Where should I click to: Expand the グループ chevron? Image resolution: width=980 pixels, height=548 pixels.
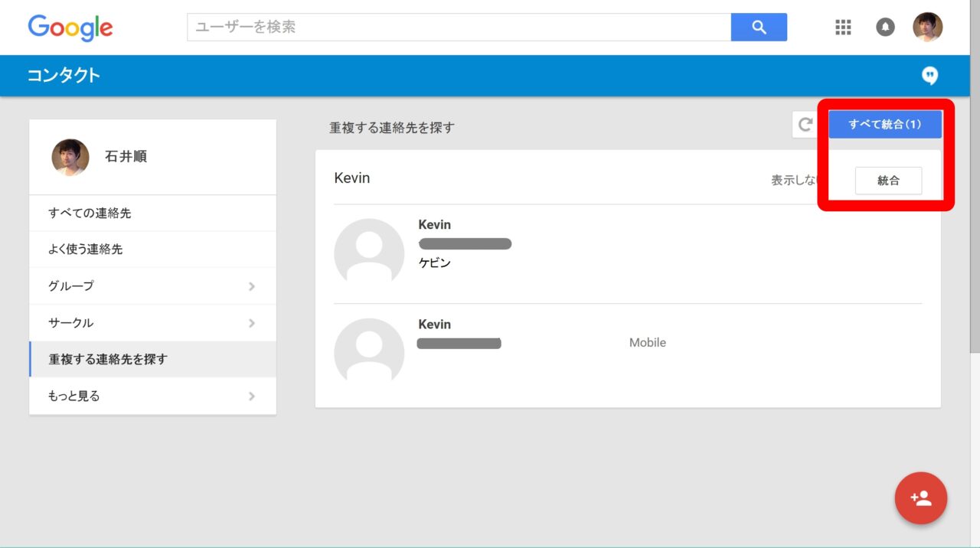(x=251, y=286)
